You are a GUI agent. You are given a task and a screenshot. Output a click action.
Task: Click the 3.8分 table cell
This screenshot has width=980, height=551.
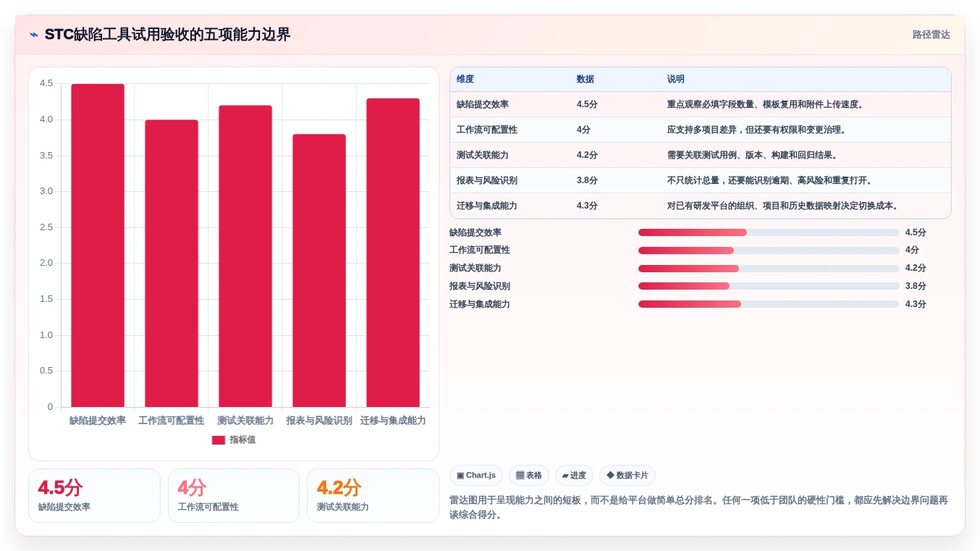[587, 181]
